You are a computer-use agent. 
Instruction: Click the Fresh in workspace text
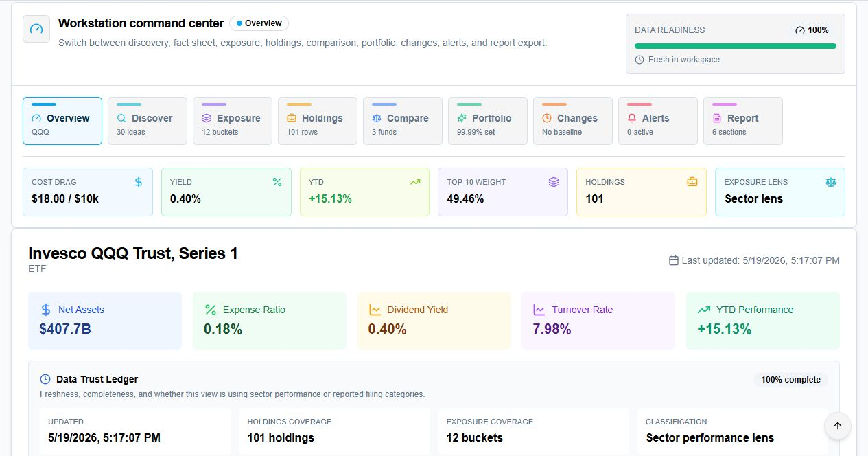(x=684, y=60)
